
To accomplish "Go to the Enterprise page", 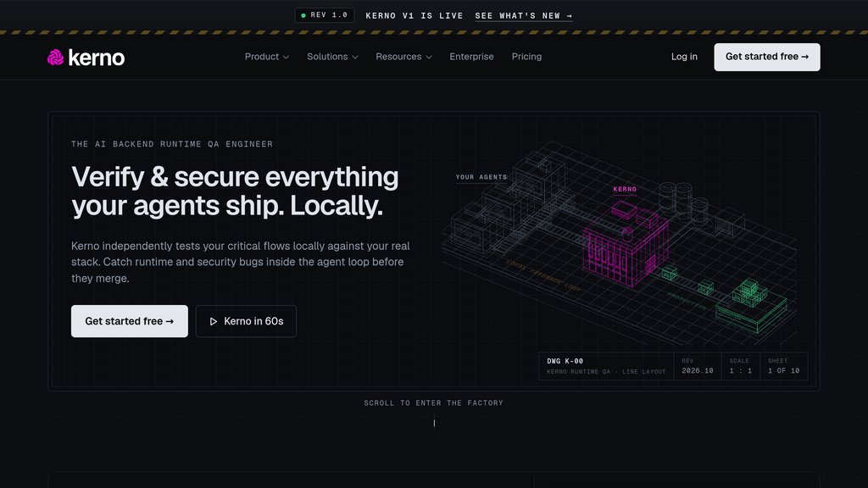I will [471, 57].
